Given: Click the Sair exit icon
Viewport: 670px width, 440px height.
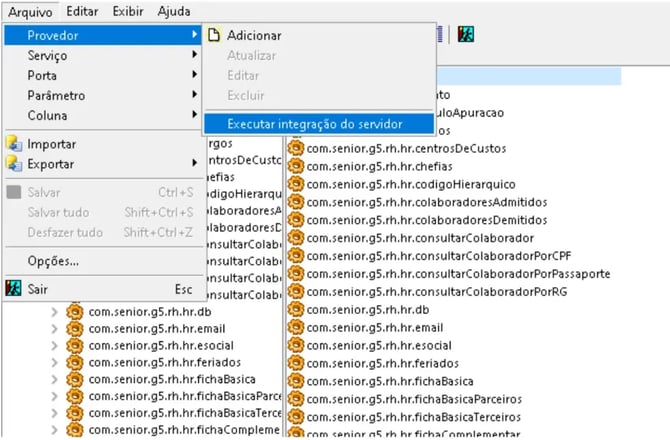Looking at the screenshot, I should (14, 289).
